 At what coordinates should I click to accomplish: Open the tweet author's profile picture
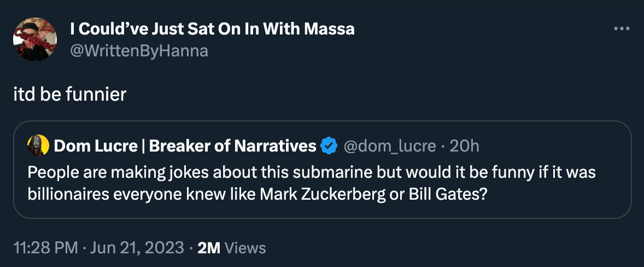[x=35, y=39]
